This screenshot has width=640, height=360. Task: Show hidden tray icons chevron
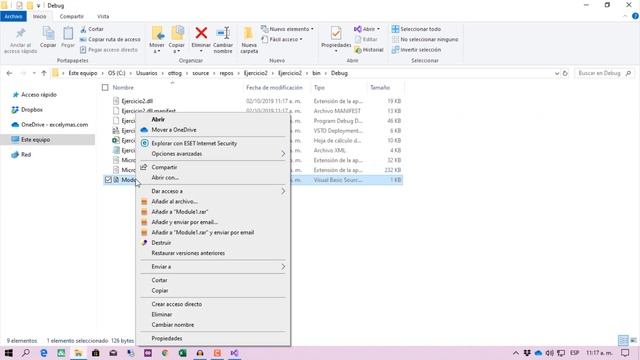click(516, 353)
